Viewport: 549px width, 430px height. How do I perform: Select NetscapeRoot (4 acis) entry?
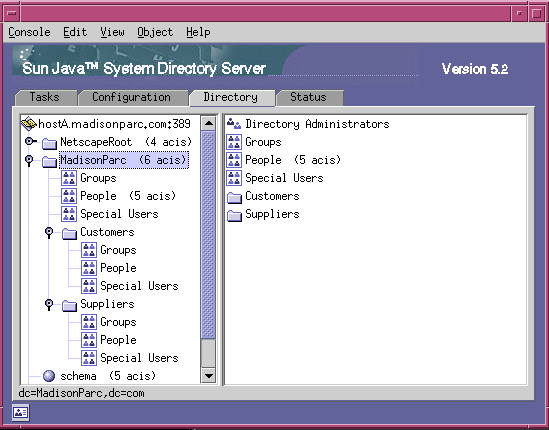(x=126, y=142)
